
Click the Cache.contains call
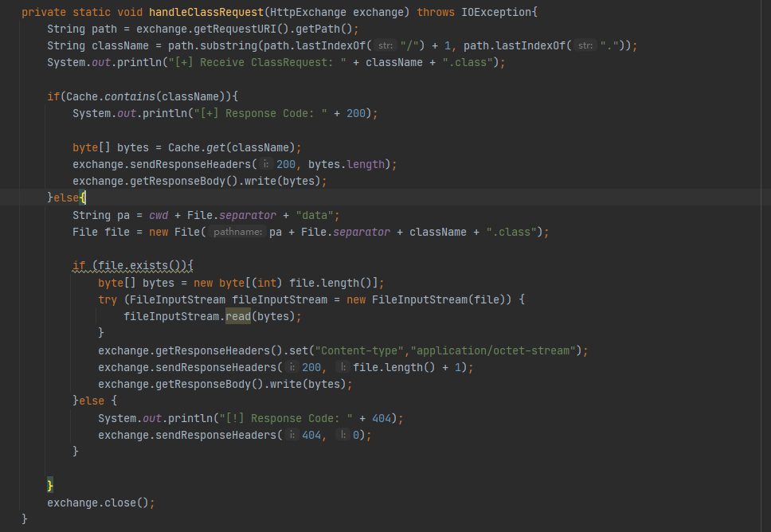click(x=111, y=96)
